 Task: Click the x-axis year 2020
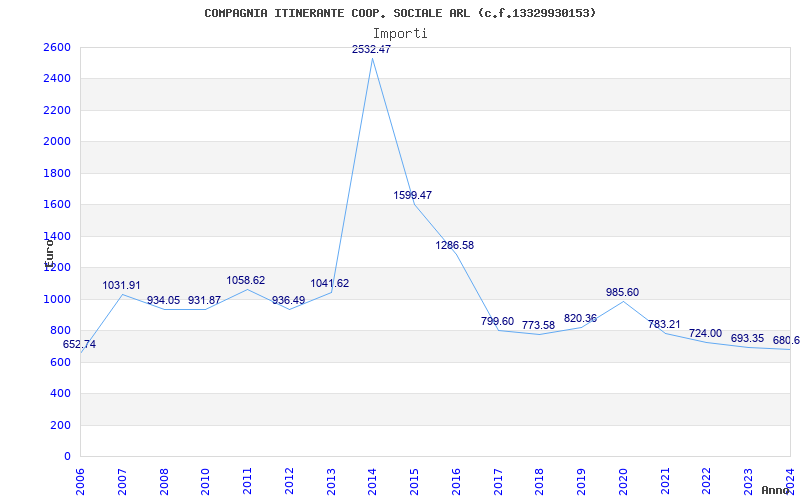coord(623,482)
